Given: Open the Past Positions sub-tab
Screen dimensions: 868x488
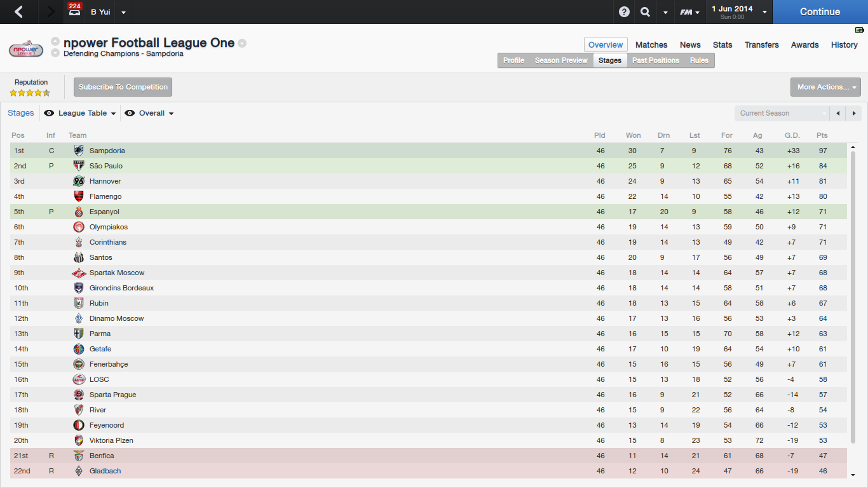Looking at the screenshot, I should click(x=655, y=60).
